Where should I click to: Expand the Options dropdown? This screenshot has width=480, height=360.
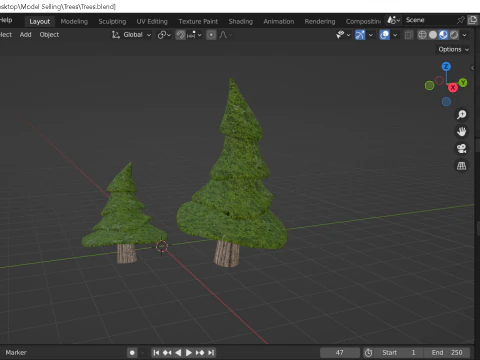pyautogui.click(x=453, y=49)
